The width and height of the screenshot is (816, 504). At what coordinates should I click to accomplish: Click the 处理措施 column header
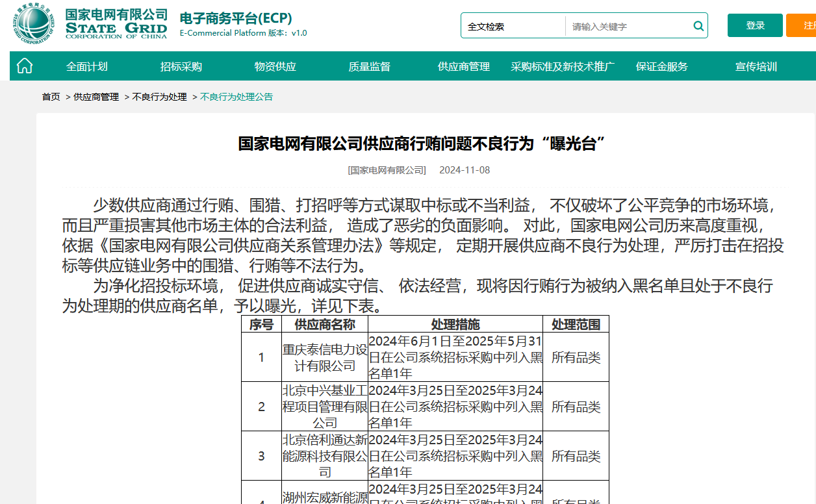tap(455, 324)
